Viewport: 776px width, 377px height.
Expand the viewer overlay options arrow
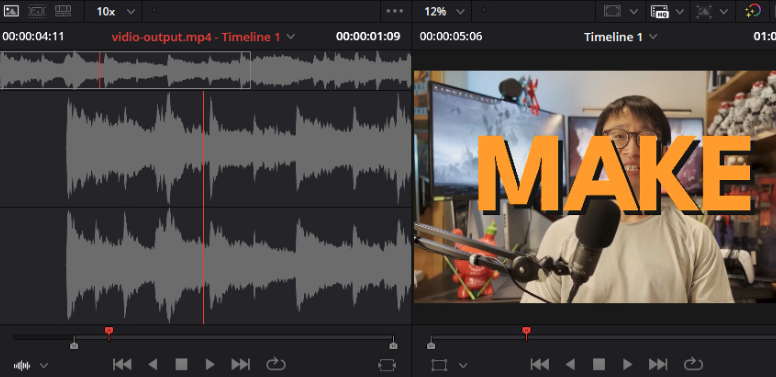coord(724,11)
